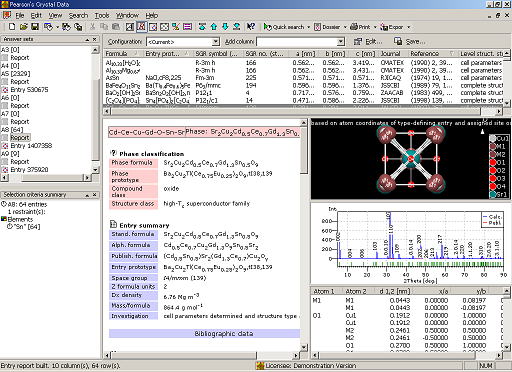This screenshot has height=372, width=512.
Task: Click the Print toolbar button
Action: click(x=360, y=27)
